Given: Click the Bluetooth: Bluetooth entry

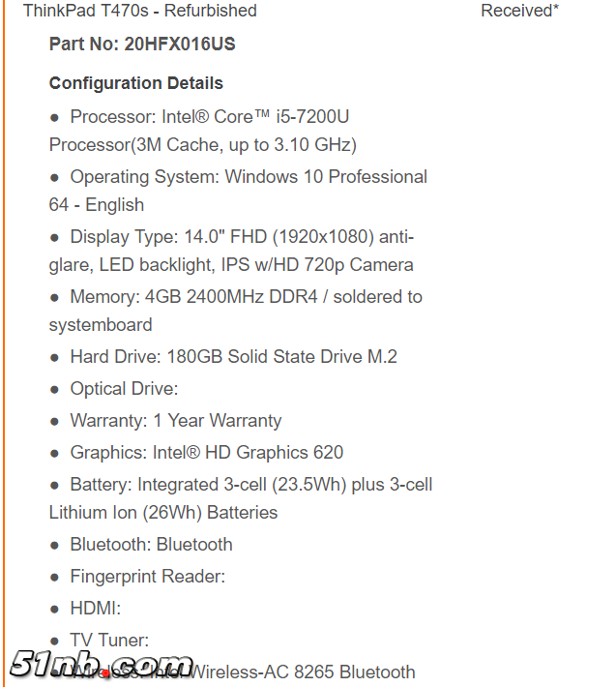Looking at the screenshot, I should tap(151, 544).
